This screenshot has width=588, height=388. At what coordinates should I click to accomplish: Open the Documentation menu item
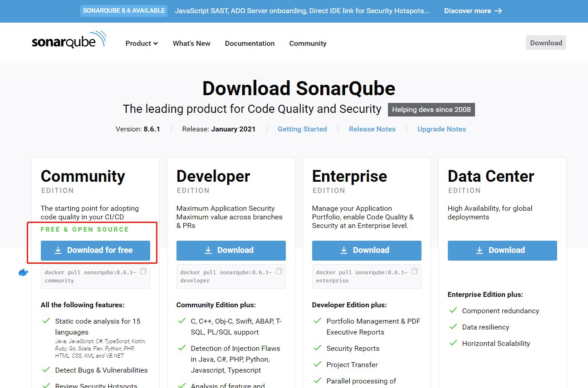(x=250, y=43)
